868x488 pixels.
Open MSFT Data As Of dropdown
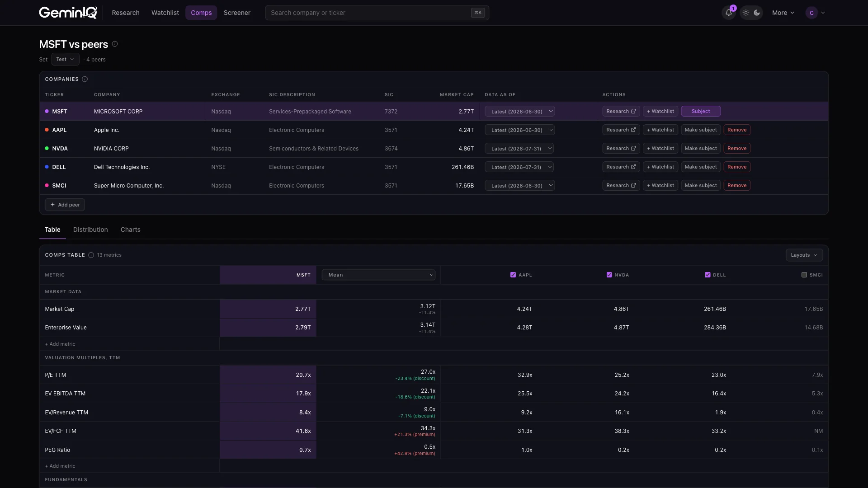(x=520, y=111)
